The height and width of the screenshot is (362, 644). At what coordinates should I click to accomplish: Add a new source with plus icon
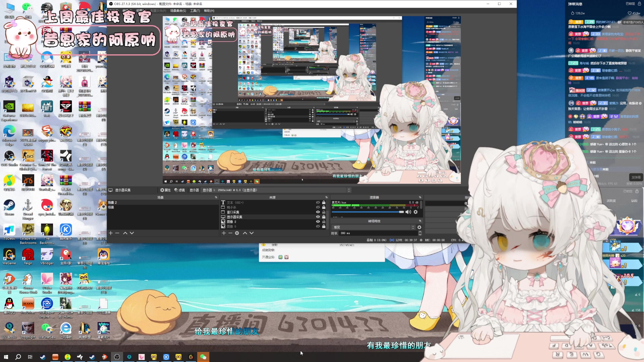point(224,233)
